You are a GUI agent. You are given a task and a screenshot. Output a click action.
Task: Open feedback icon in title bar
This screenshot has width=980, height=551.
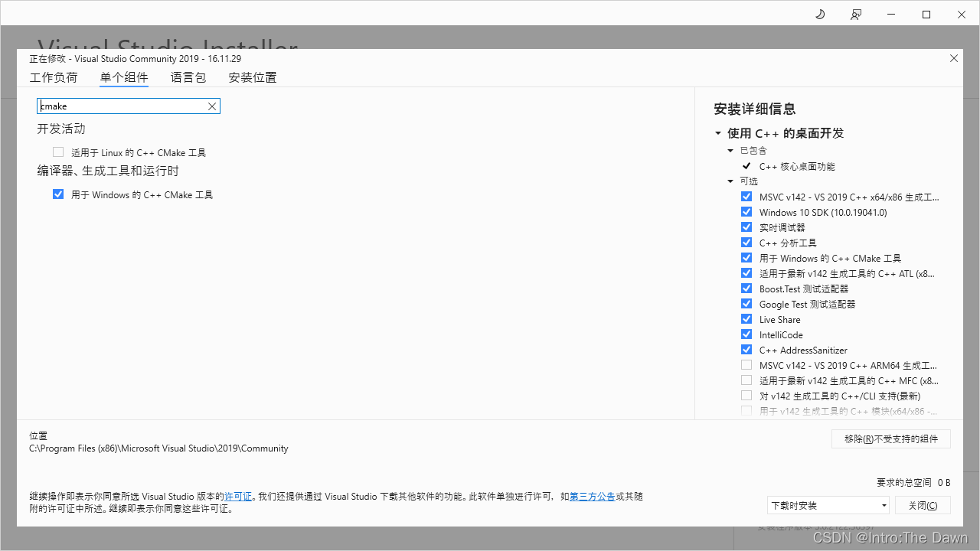pyautogui.click(x=856, y=14)
